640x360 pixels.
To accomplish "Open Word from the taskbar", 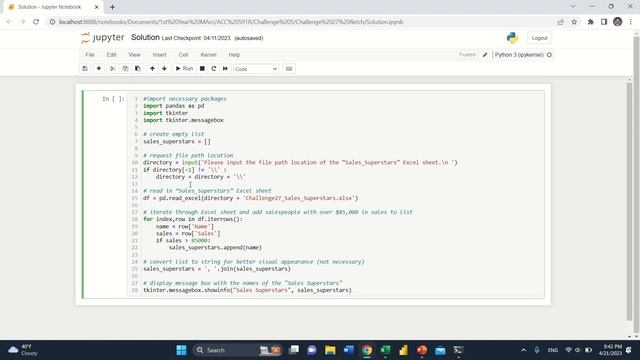I will (x=349, y=350).
